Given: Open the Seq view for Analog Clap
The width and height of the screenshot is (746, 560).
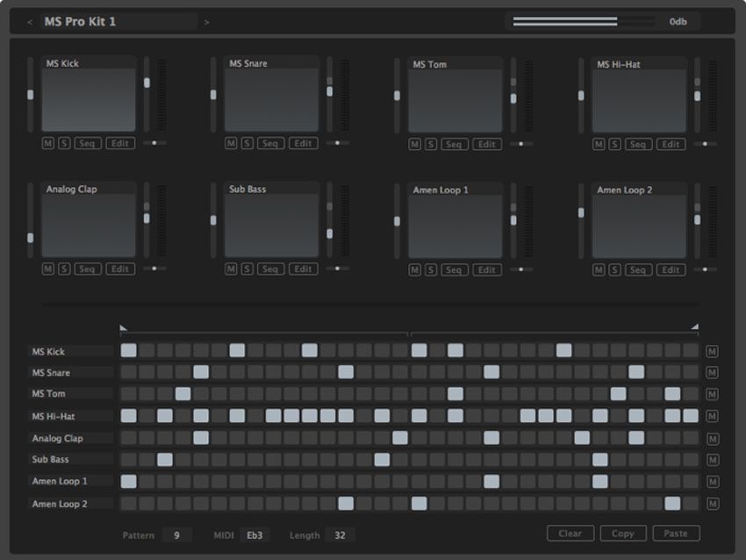Looking at the screenshot, I should [86, 269].
